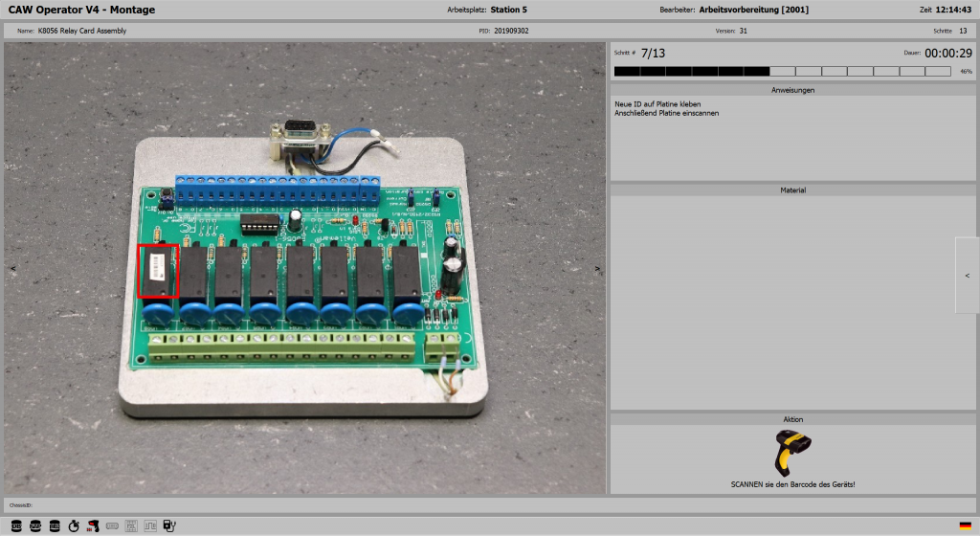Click the multimeter measurement device icon

coord(169,526)
